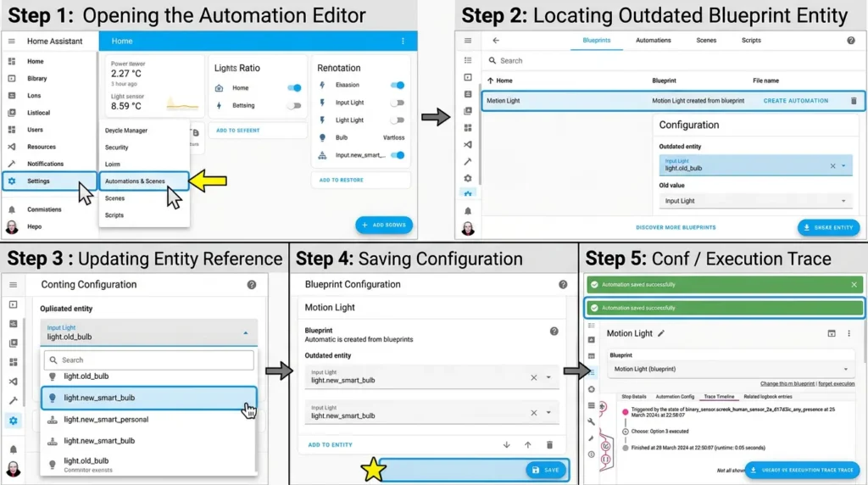Click back arrow in Step 2 header
This screenshot has width=868, height=485.
[496, 41]
